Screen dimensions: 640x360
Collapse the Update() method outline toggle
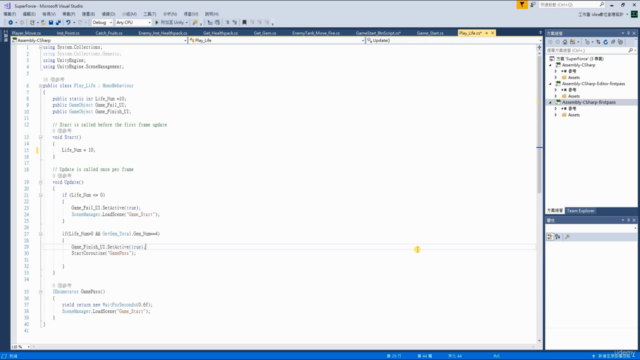[40, 182]
